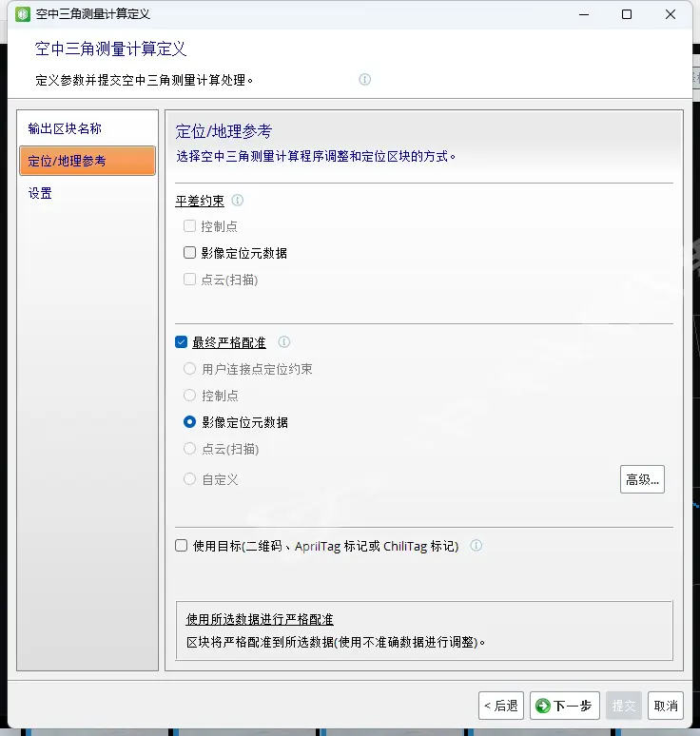This screenshot has height=736, width=700.
Task: Click the 区块将严格配准到所选数据 description text
Action: click(x=336, y=642)
